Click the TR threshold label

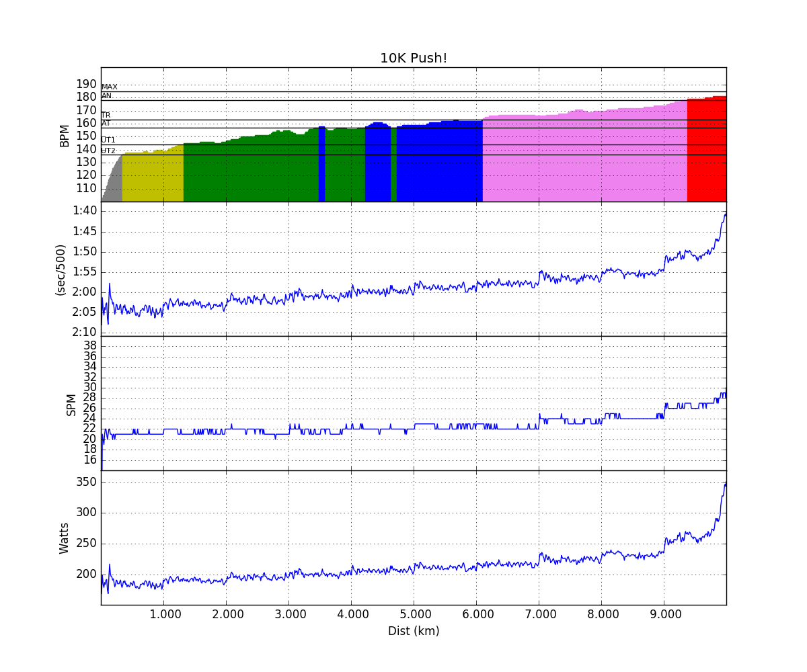click(106, 116)
